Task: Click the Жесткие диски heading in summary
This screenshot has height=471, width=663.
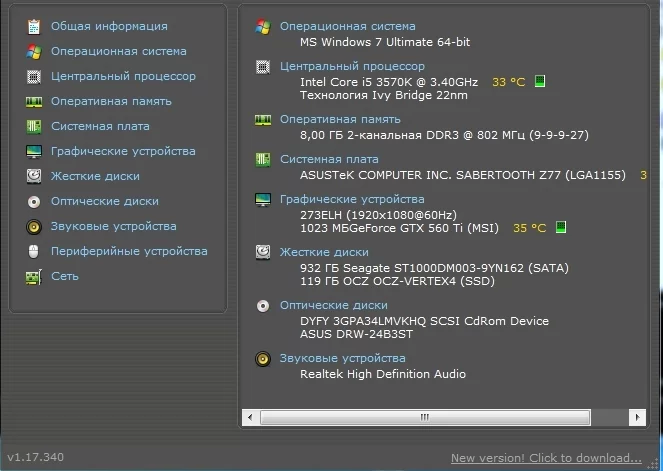Action: tap(324, 252)
